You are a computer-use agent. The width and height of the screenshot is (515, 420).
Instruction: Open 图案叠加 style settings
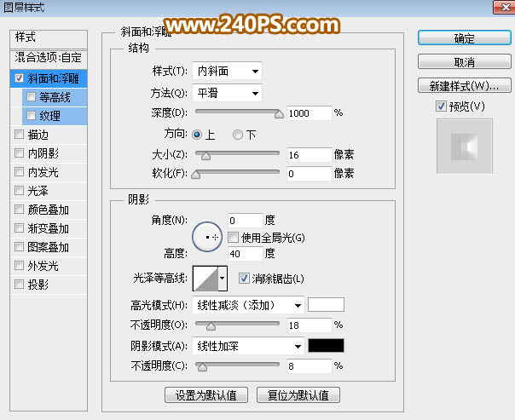click(49, 247)
